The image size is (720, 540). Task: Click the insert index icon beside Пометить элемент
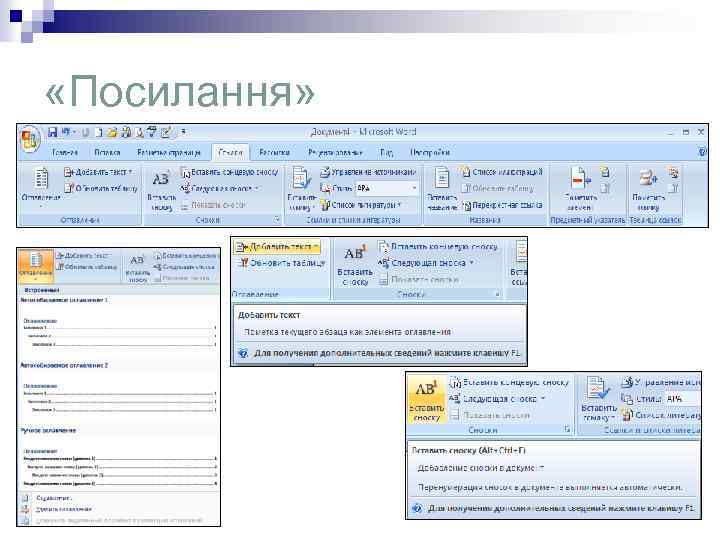pos(605,172)
